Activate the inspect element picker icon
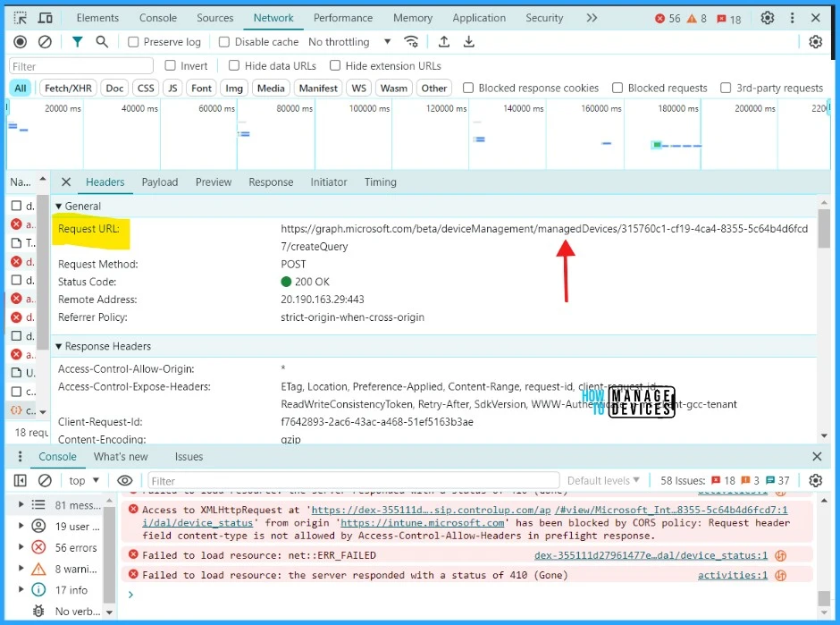Viewport: 840px width, 625px height. [21, 18]
